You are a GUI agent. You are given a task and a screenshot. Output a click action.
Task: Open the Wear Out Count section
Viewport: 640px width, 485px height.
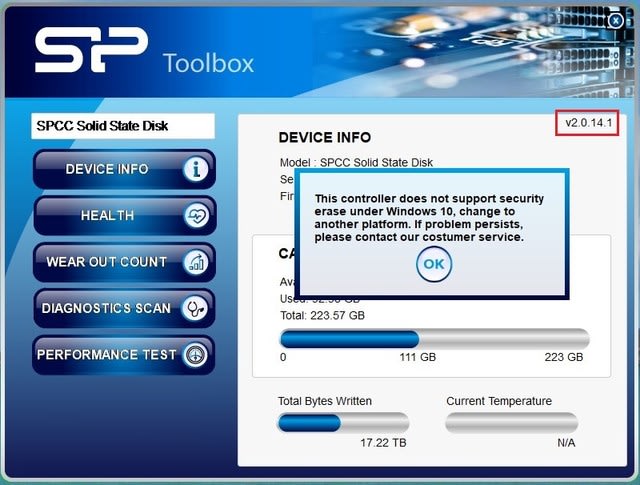[124, 262]
